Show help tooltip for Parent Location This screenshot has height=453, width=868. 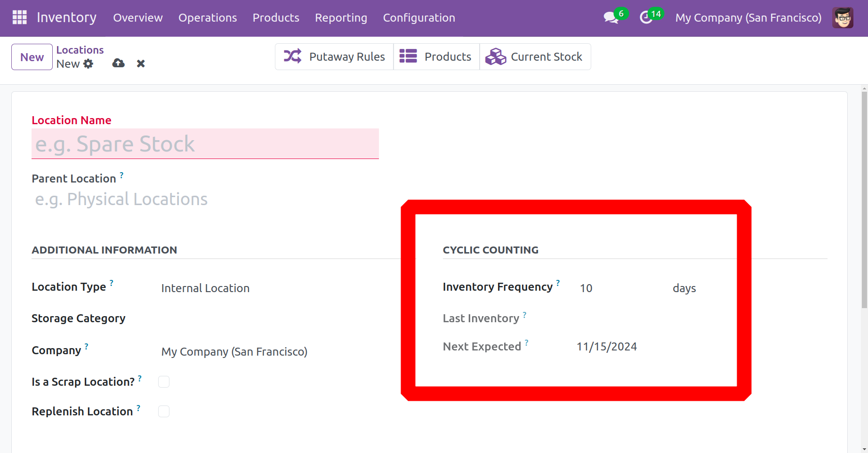point(121,175)
